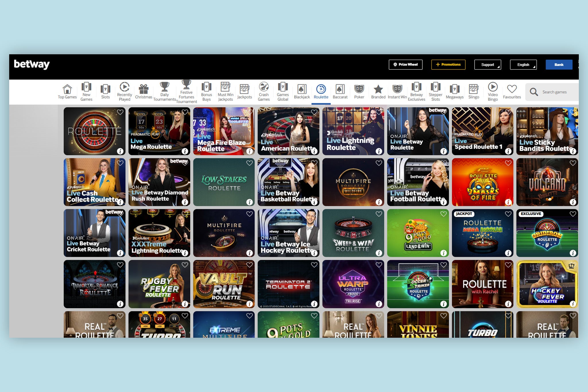Show info for Gridiron Roulette
This screenshot has height=392, width=588.
coord(573,253)
